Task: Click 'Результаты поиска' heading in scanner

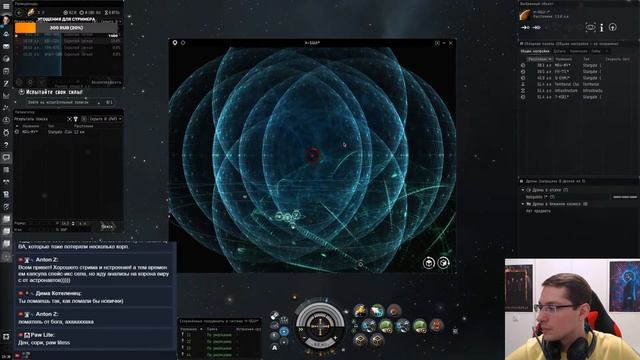Action: point(31,119)
